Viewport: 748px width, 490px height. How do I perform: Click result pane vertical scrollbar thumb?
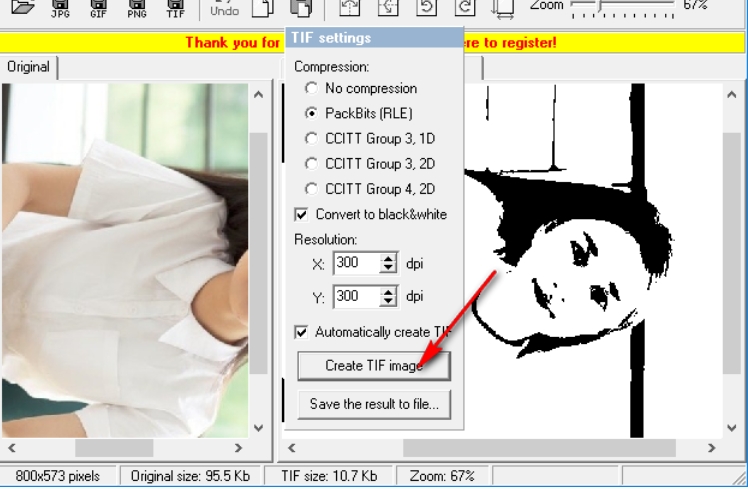click(731, 253)
